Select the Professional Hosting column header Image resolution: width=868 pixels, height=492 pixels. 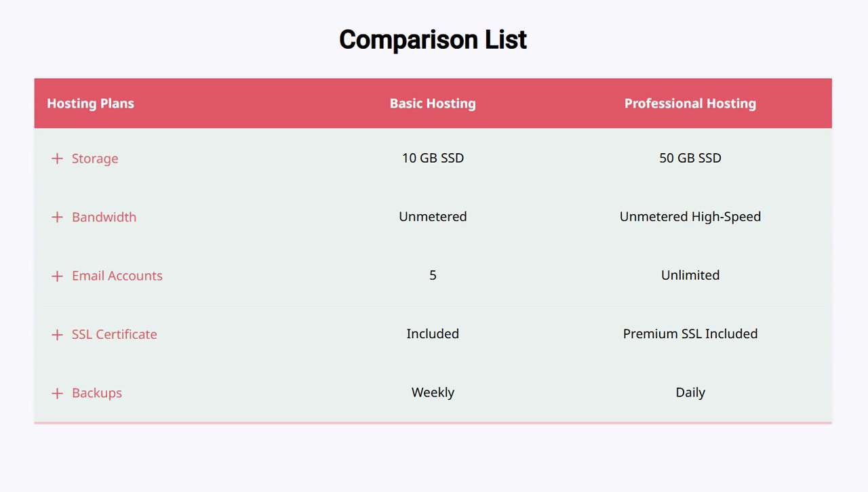coord(690,103)
